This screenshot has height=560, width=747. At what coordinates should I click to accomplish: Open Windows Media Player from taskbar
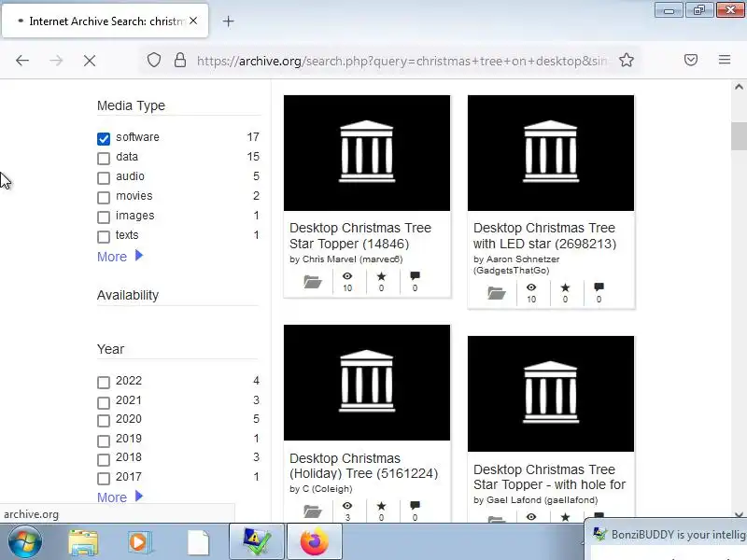coord(139,542)
